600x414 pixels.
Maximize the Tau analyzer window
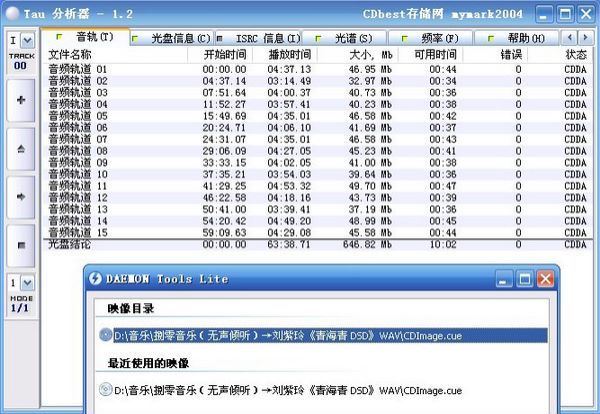click(565, 14)
